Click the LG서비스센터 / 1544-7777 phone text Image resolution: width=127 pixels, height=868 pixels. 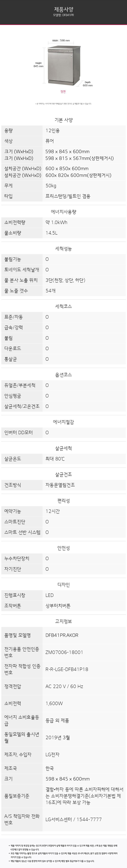tap(73, 819)
